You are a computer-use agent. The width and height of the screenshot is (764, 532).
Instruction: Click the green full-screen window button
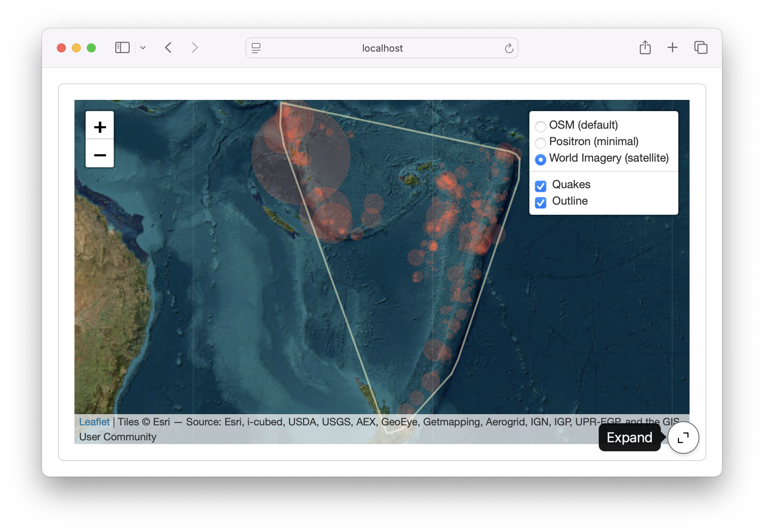[x=91, y=48]
